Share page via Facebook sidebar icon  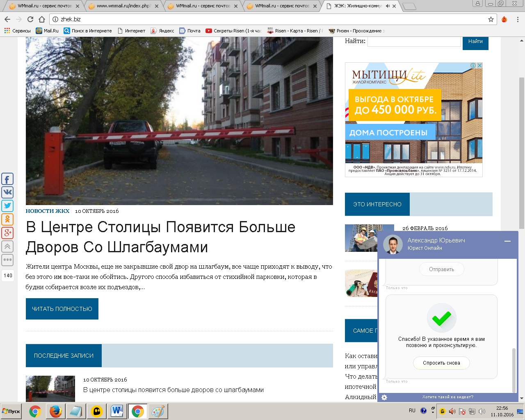click(7, 179)
